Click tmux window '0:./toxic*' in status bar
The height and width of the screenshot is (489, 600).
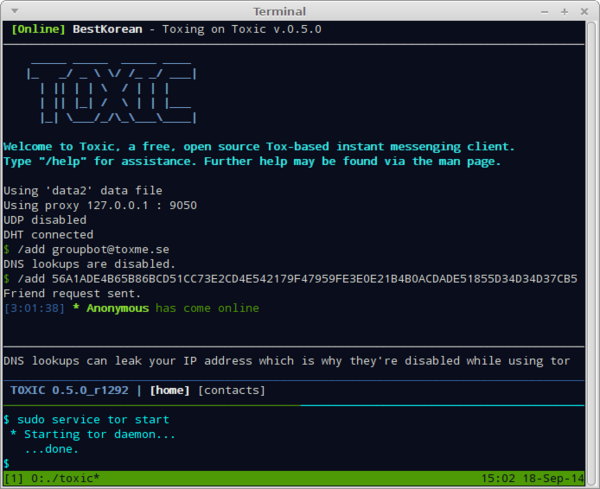coord(65,478)
